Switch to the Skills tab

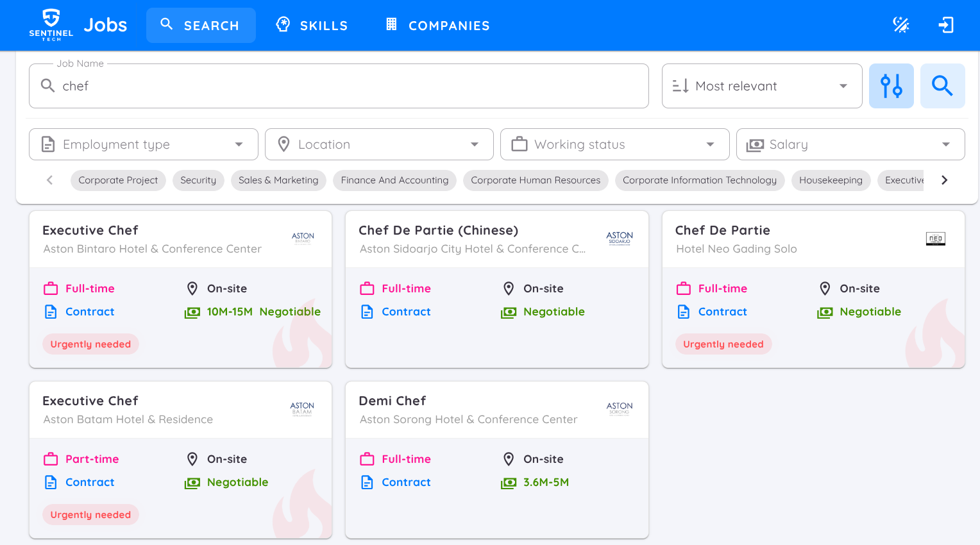click(312, 25)
